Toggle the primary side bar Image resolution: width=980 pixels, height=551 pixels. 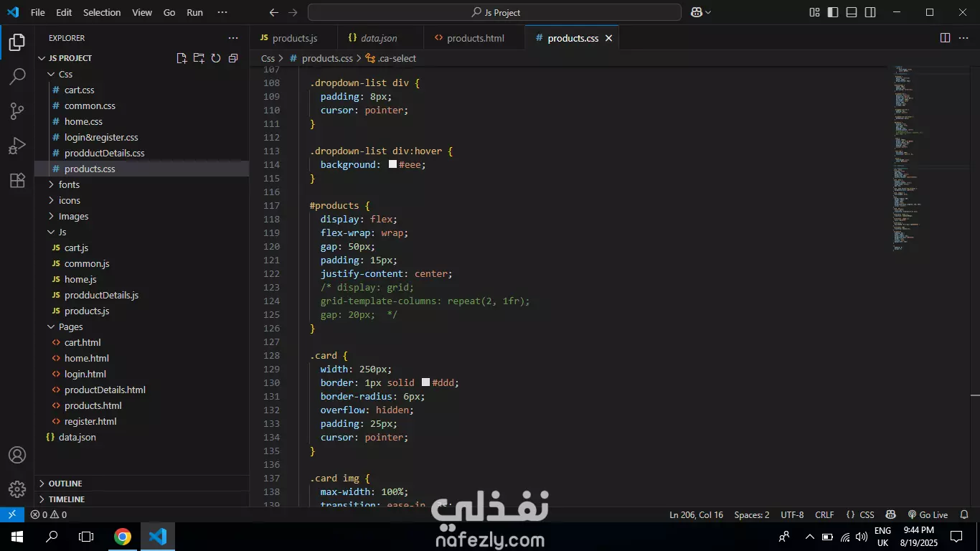click(x=833, y=12)
